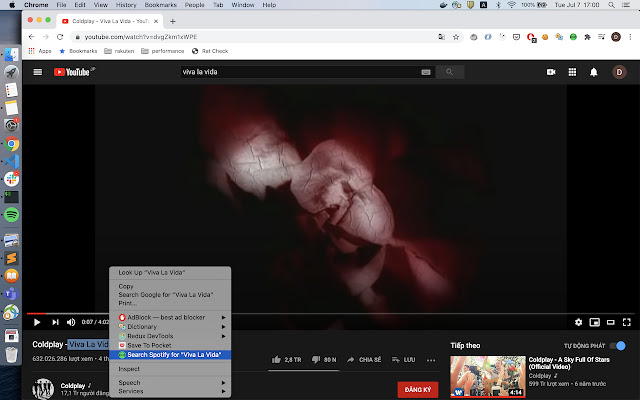
Task: Toggle the autoplay switch
Action: 618,346
